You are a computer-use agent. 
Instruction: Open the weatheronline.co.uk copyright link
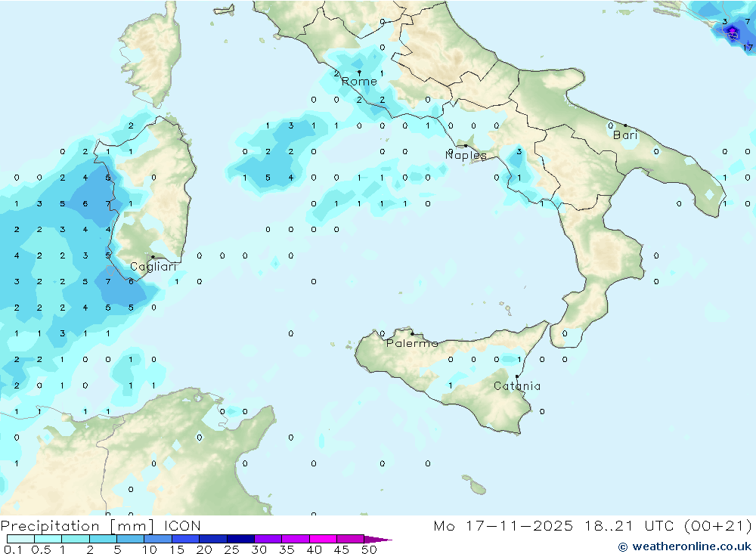pos(685,546)
